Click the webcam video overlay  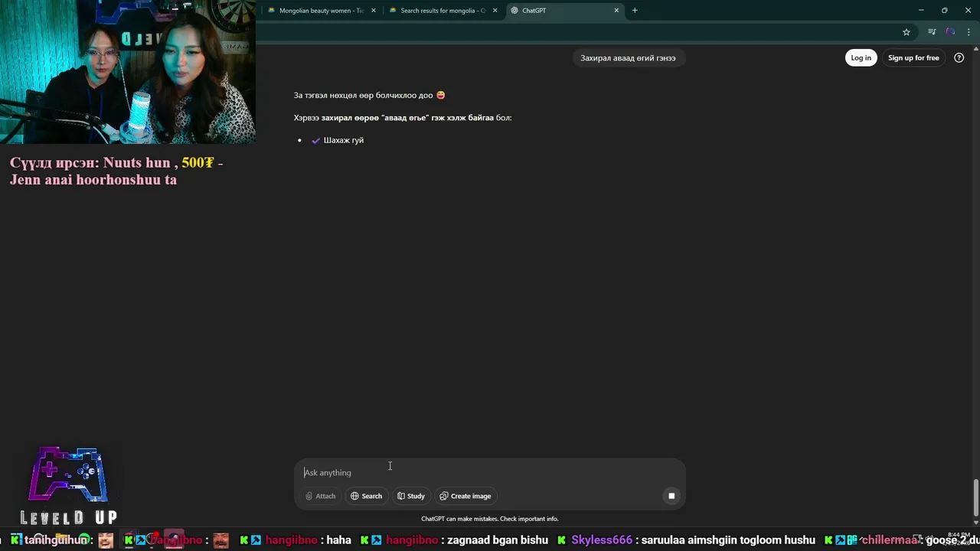tap(128, 72)
